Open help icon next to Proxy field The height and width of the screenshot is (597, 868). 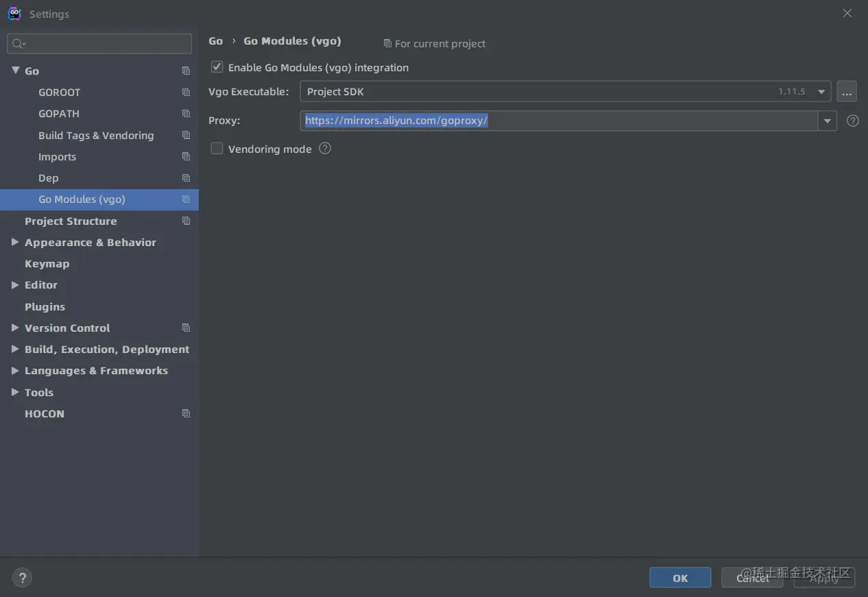coord(853,121)
